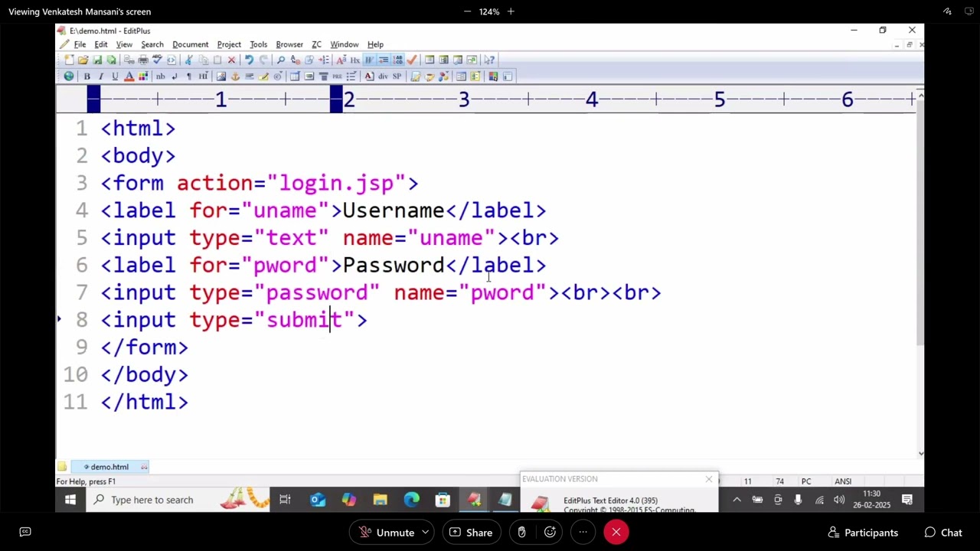Click the Windows Start button
Screen dimensions: 980x551
70,500
